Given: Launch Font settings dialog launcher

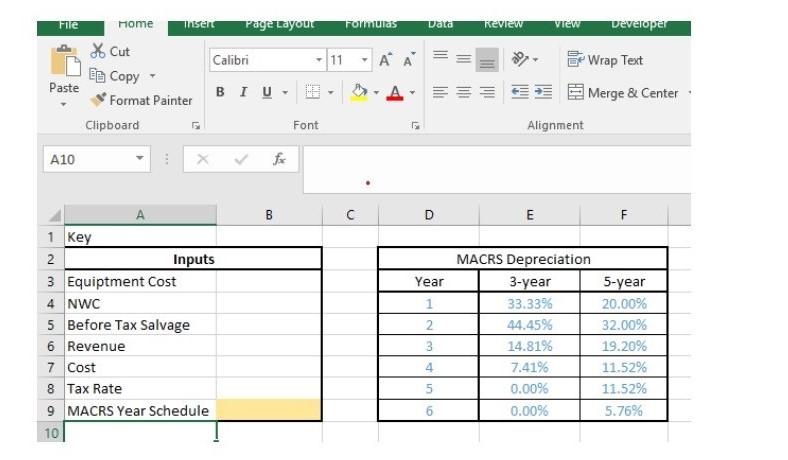Looking at the screenshot, I should click(415, 126).
